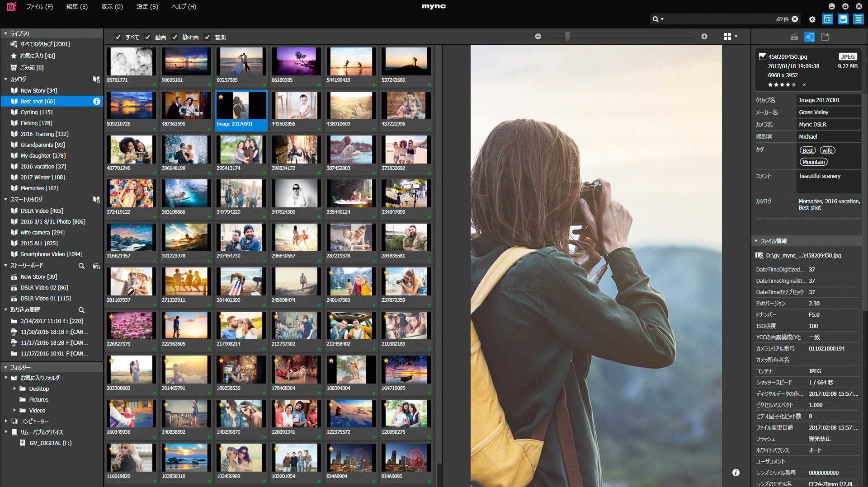This screenshot has height=487, width=868.
Task: Click the preview info icon at bottom
Action: (736, 473)
